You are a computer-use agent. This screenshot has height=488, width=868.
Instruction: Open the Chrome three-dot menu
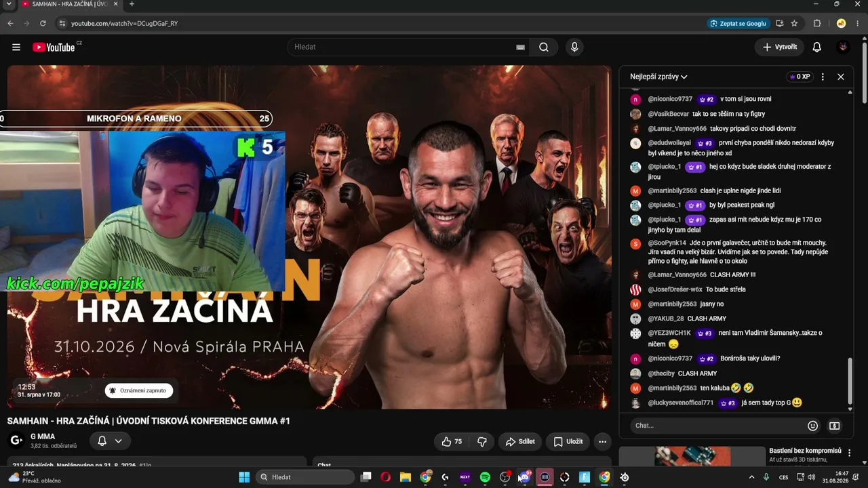coord(857,23)
